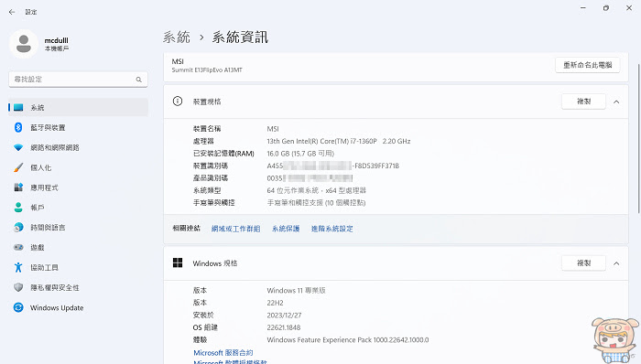Click the 重新命名此電腦 button
Image resolution: width=641 pixels, height=364 pixels.
588,65
